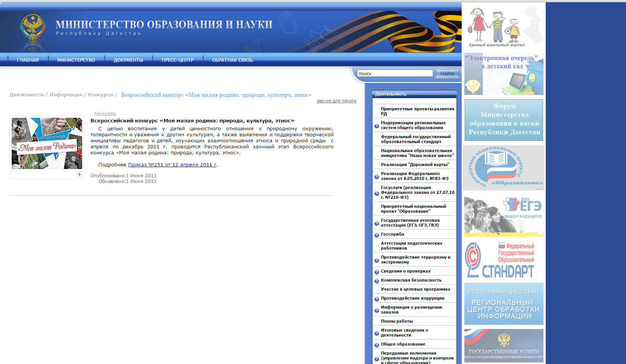Screen dimensions: 626x364
Task: Open Федеральный Государственный Образовательный Стандарт banner
Action: 504,260
